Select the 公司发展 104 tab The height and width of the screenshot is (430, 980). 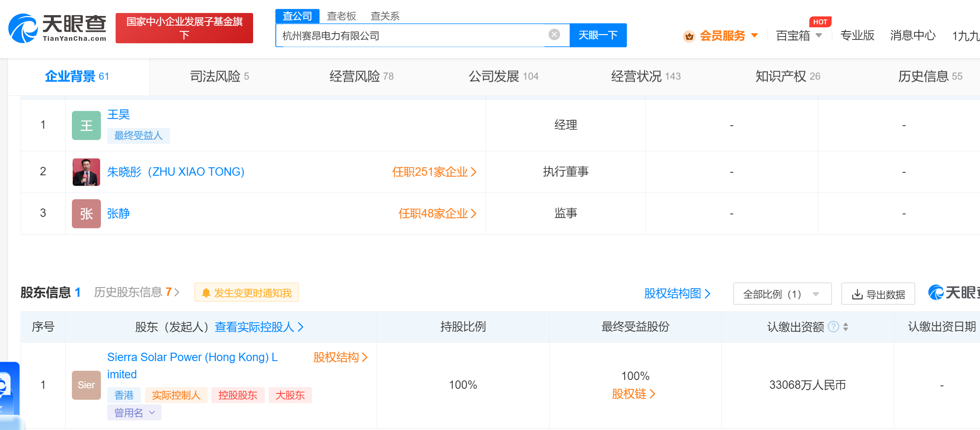click(504, 77)
